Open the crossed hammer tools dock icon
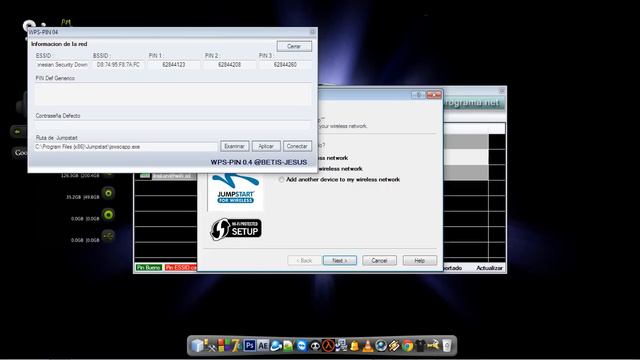The width and height of the screenshot is (640, 360). (x=210, y=346)
